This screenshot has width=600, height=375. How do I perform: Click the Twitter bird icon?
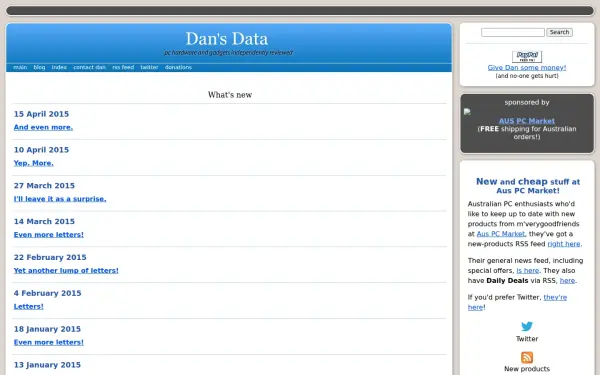pos(527,326)
